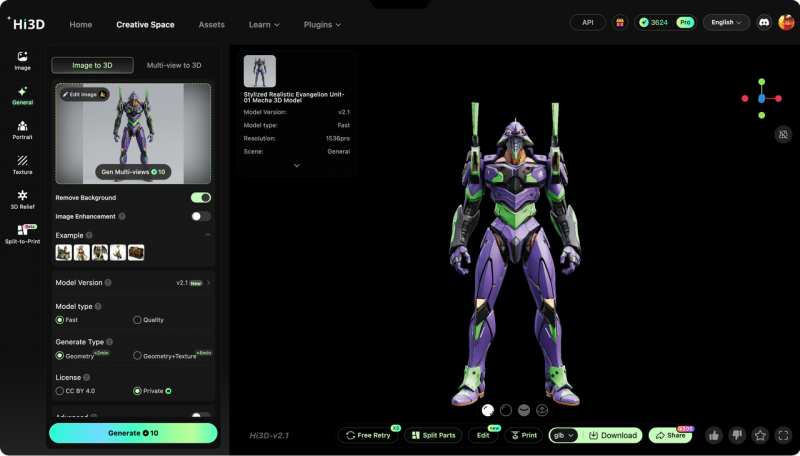Add model to favorites star
The width and height of the screenshot is (800, 456).
pyautogui.click(x=760, y=435)
